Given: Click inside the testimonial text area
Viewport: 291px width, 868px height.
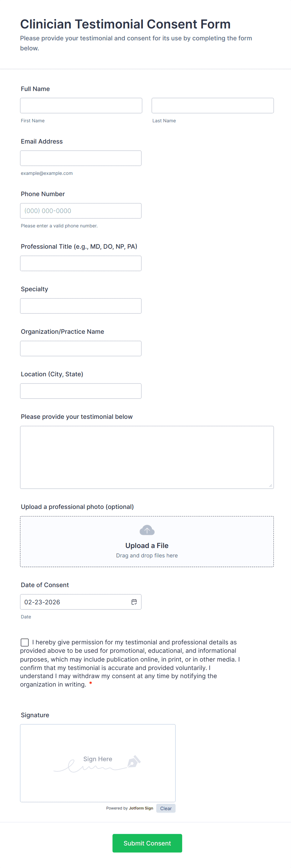Looking at the screenshot, I should tap(147, 457).
